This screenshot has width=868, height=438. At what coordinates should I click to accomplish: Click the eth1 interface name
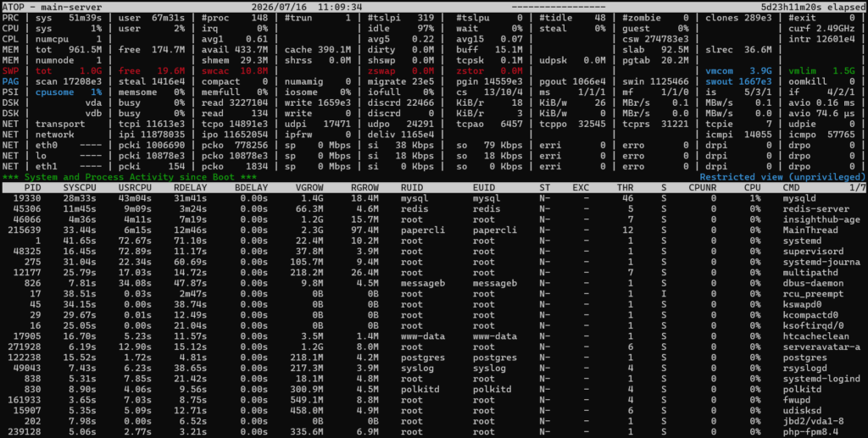pyautogui.click(x=47, y=166)
